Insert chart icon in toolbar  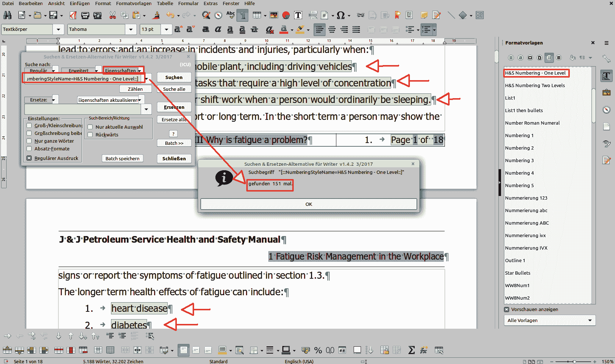click(x=286, y=15)
